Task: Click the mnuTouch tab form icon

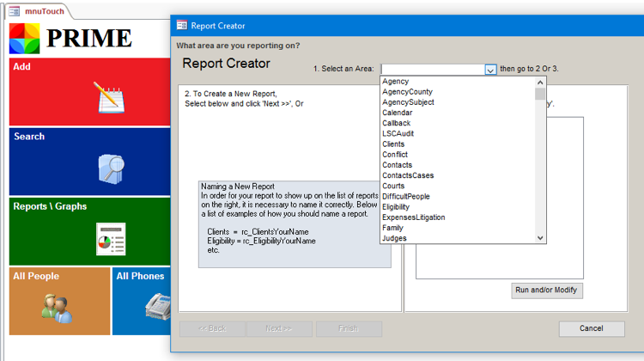Action: (15, 11)
